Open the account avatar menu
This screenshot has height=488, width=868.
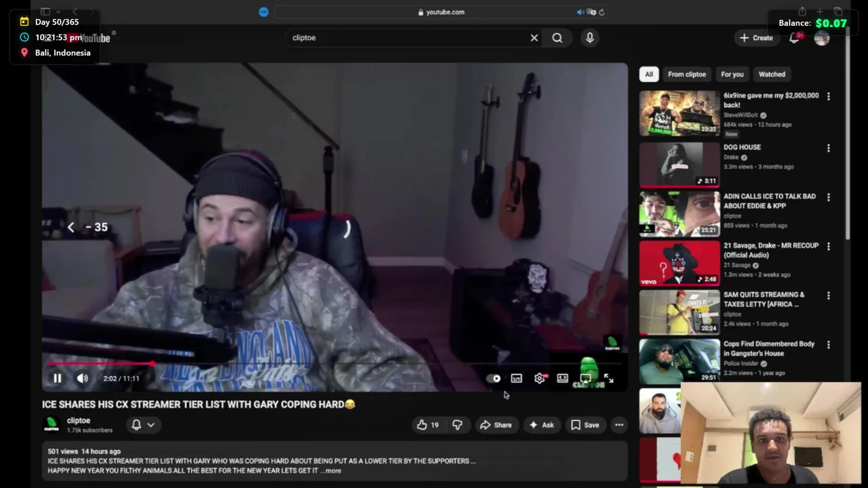coord(822,38)
